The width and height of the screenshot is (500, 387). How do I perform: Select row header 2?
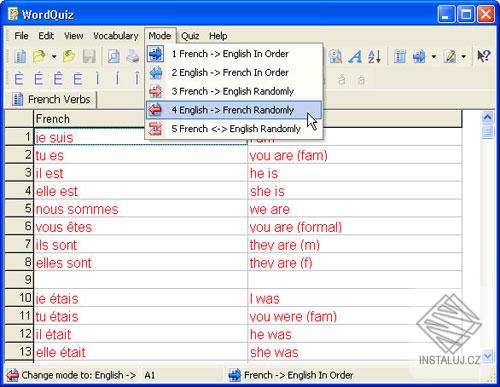[x=19, y=155]
